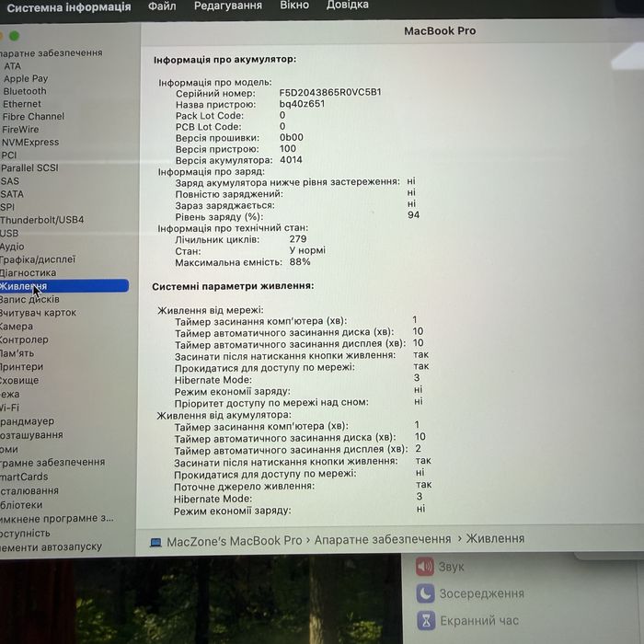Click the Системні параметри живлення heading
The width and height of the screenshot is (644, 644).
(233, 286)
